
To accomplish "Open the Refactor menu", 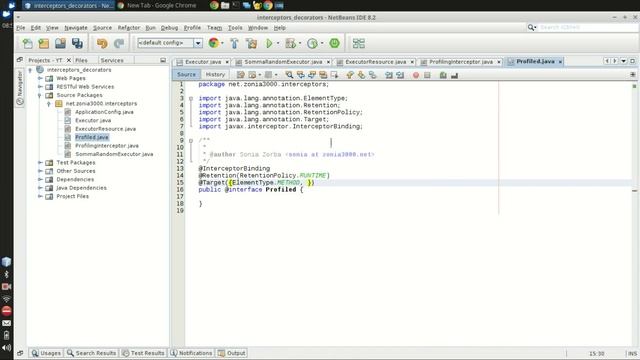I will tap(129, 28).
